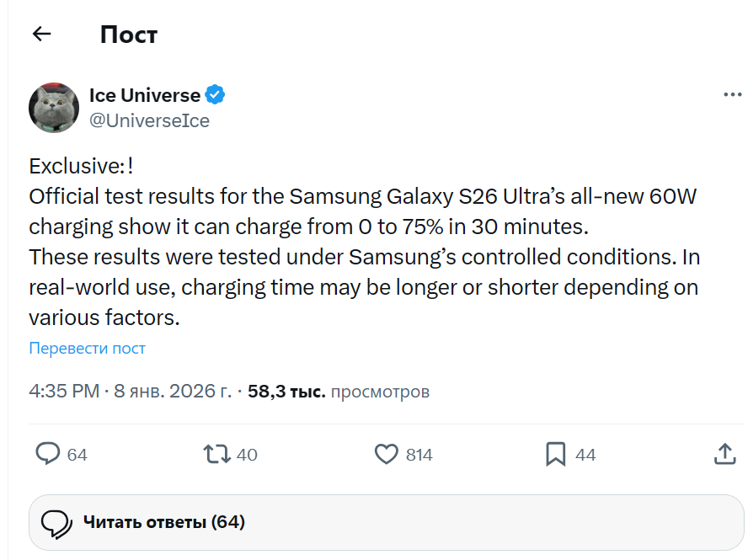This screenshot has height=560, width=748.
Task: Click the 'Перевести пост' link
Action: (87, 348)
